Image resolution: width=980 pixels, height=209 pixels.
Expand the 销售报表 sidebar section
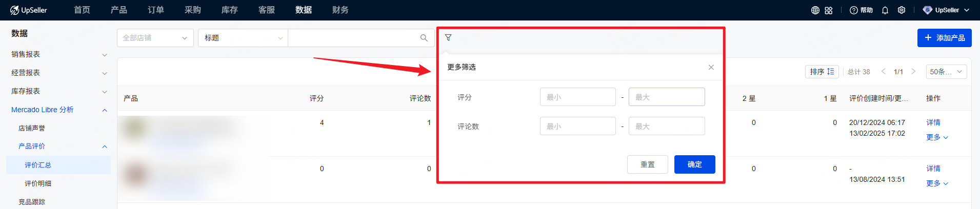click(x=59, y=54)
